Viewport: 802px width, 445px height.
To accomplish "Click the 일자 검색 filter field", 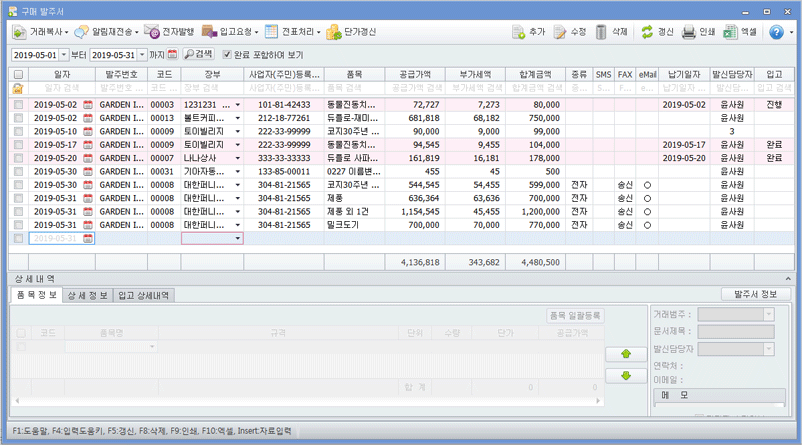I will point(60,89).
